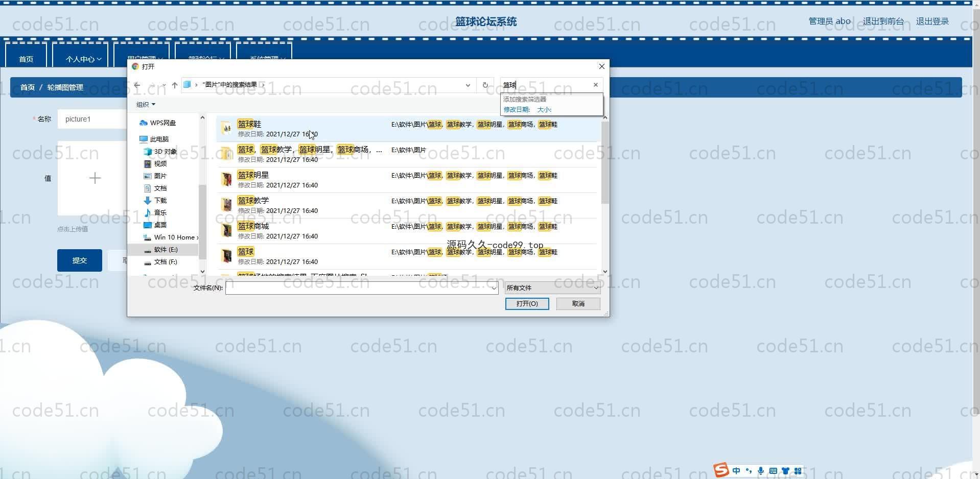
Task: Click “图片”中的搜索结果 breadcrumb segment
Action: 229,85
